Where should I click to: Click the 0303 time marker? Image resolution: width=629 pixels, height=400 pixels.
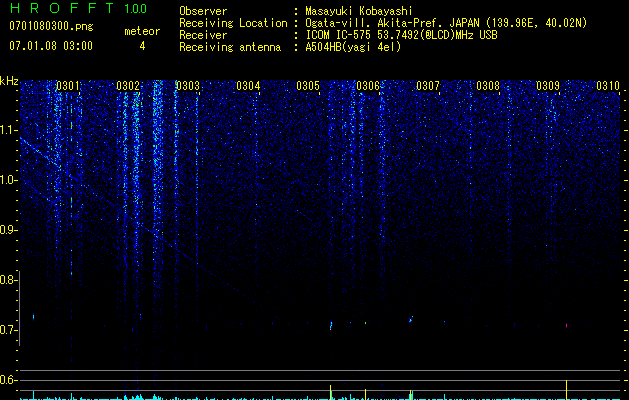188,86
